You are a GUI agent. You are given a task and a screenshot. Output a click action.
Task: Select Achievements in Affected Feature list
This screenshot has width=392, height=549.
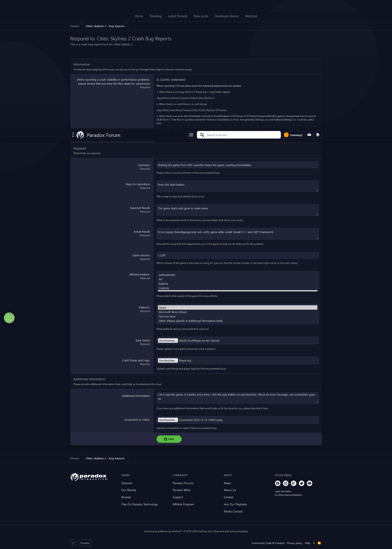click(237, 275)
